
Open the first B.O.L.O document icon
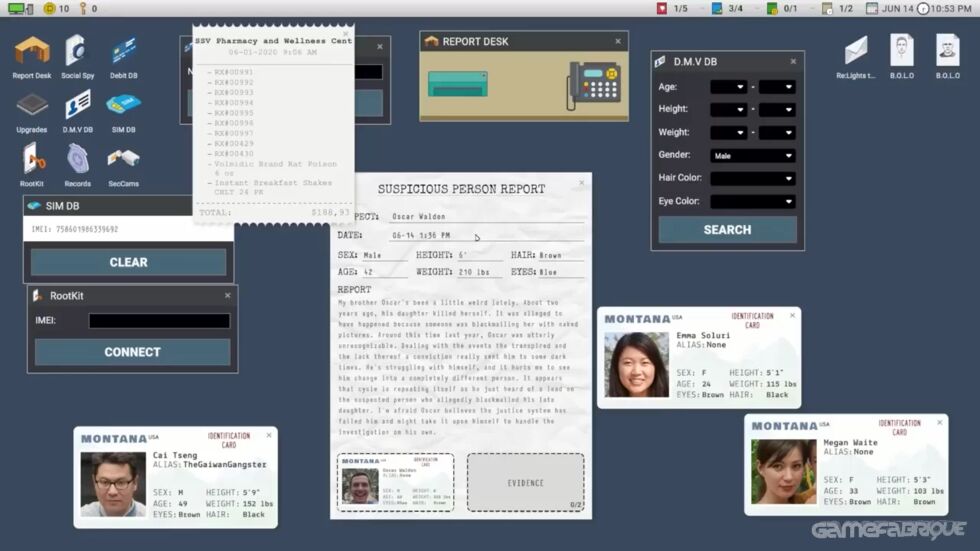pos(901,57)
